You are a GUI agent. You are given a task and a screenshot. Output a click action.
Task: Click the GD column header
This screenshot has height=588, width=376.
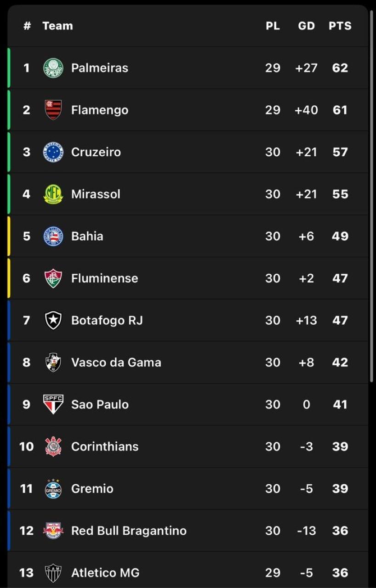[x=306, y=26]
